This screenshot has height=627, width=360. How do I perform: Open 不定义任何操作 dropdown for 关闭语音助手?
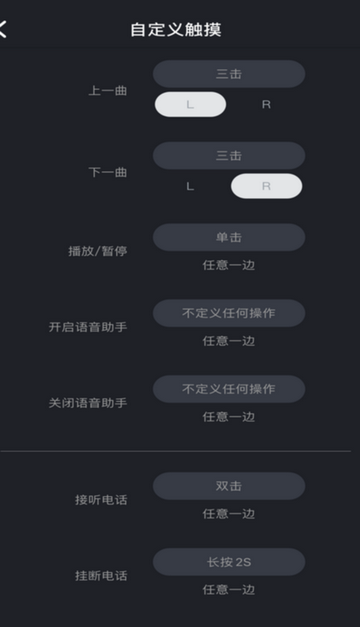[229, 389]
